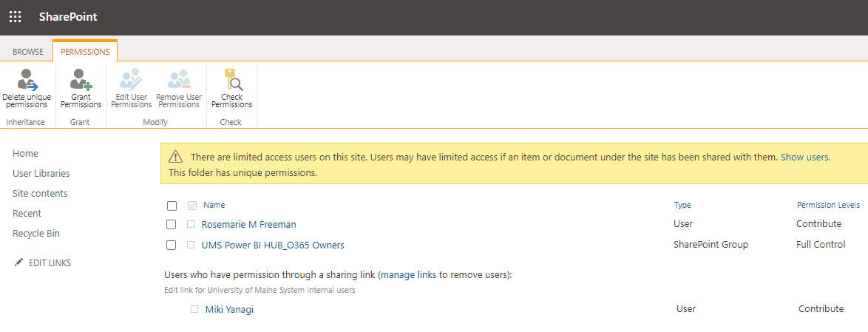
Task: Open the Check Permissions key icon
Action: 232,80
